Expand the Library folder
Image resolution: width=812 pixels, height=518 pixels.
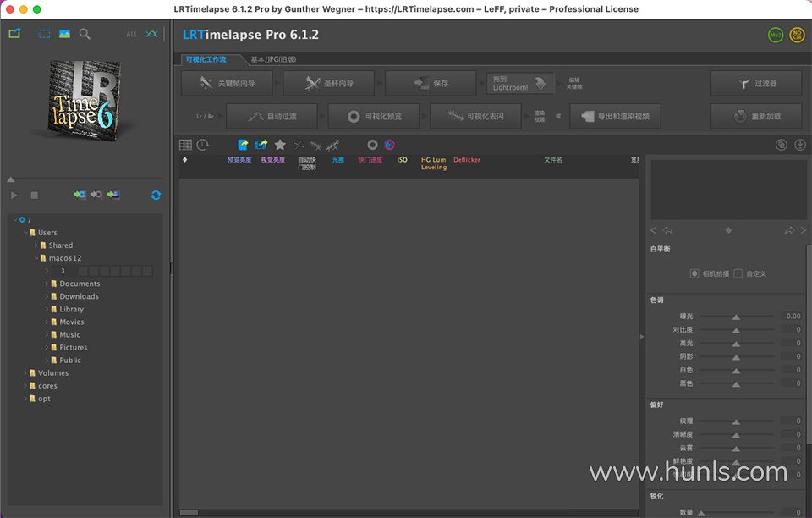coord(47,309)
